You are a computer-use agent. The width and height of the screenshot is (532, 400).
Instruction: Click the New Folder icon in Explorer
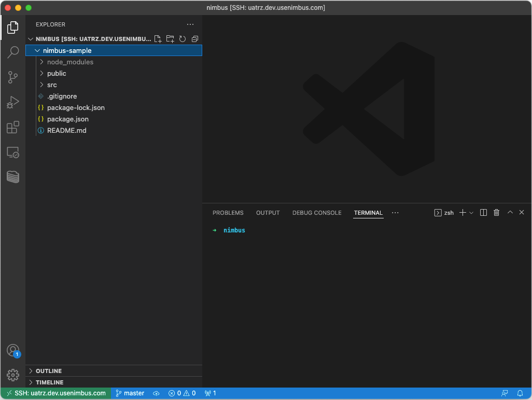coord(170,39)
